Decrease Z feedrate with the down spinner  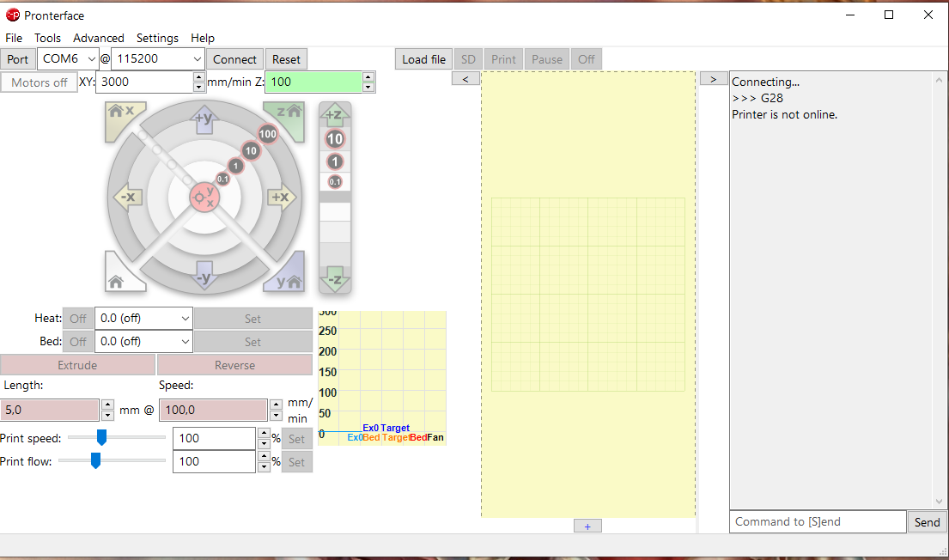tap(368, 88)
